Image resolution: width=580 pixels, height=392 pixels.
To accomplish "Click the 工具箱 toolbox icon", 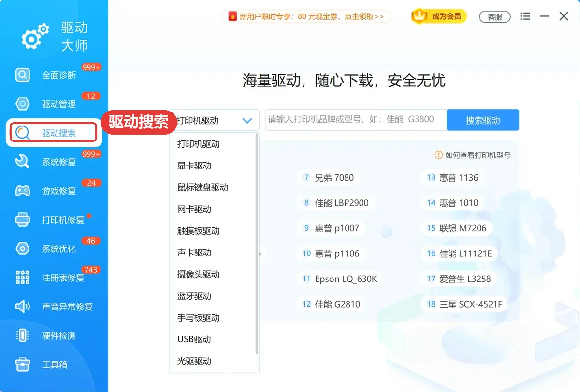I will pyautogui.click(x=23, y=364).
